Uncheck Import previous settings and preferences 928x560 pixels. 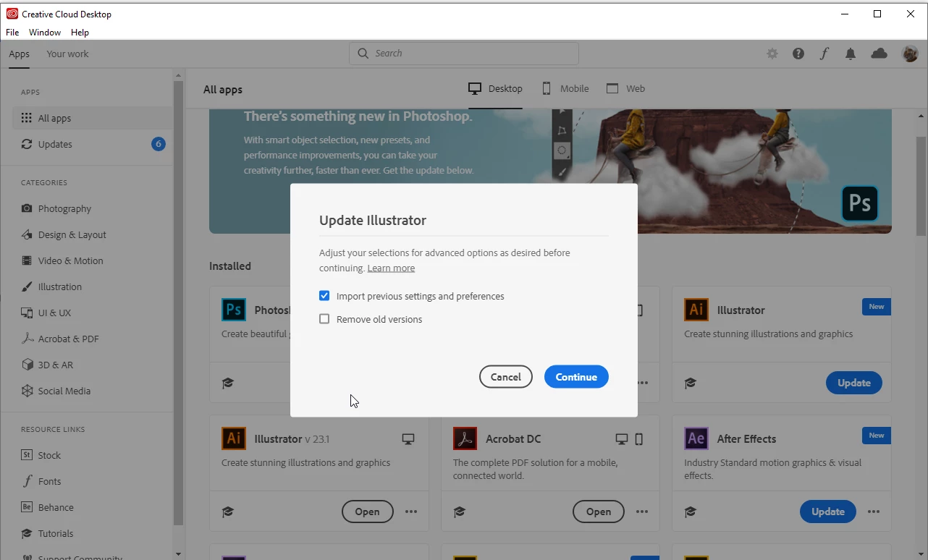[x=324, y=296]
